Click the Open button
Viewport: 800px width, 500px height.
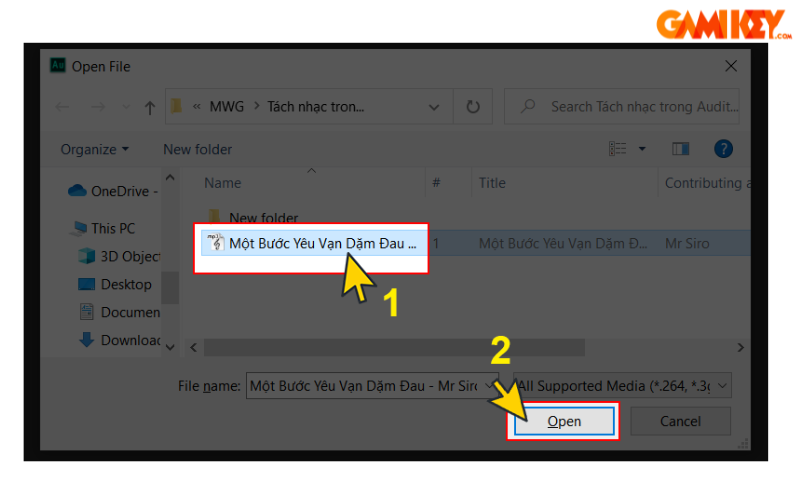click(x=564, y=421)
